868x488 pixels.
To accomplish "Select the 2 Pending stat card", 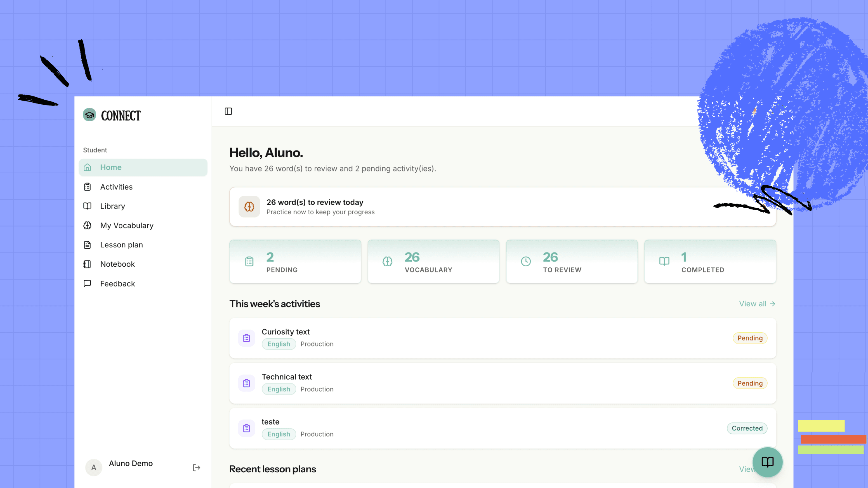I will click(x=295, y=261).
